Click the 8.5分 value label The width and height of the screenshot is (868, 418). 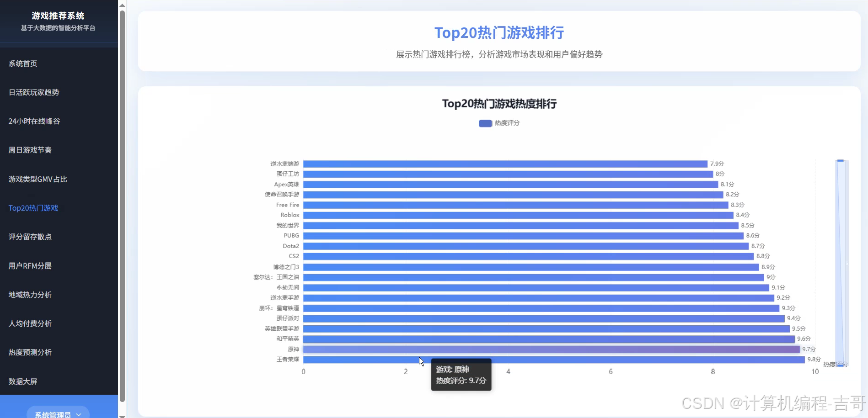748,226
